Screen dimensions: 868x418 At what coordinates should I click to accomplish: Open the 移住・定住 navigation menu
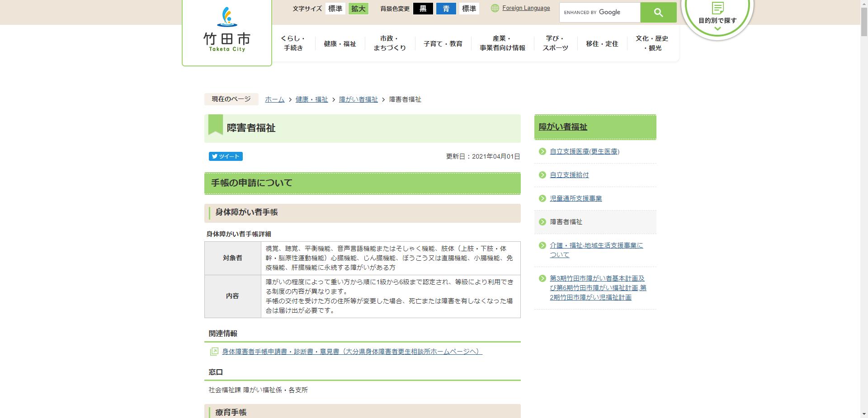pos(602,43)
